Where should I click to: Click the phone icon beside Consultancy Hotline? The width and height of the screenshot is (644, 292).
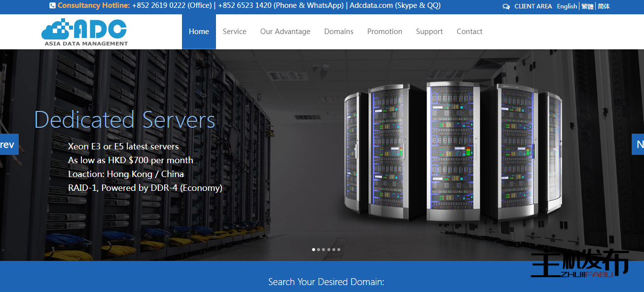click(52, 6)
